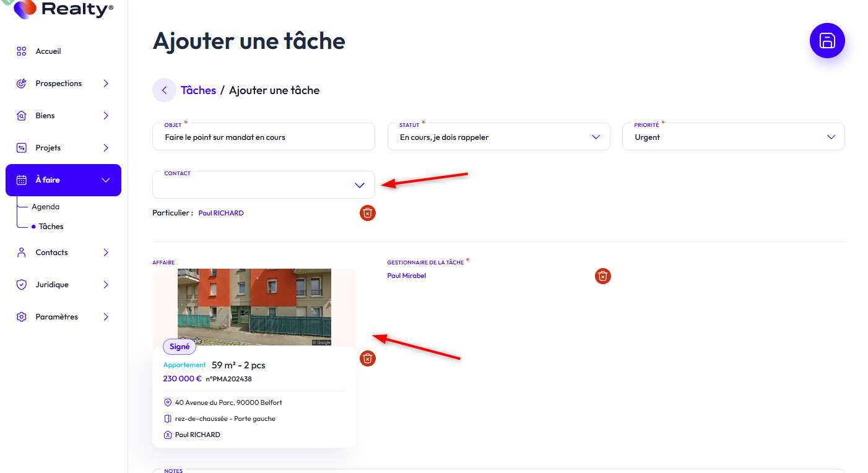Click the Paramètres gear icon

[22, 317]
